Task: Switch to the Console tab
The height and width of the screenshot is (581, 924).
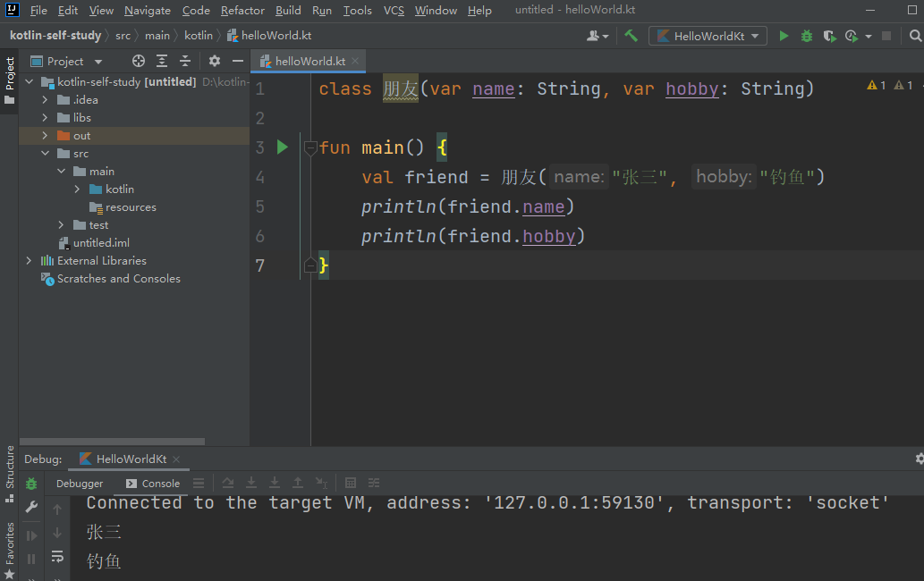Action: (x=153, y=484)
